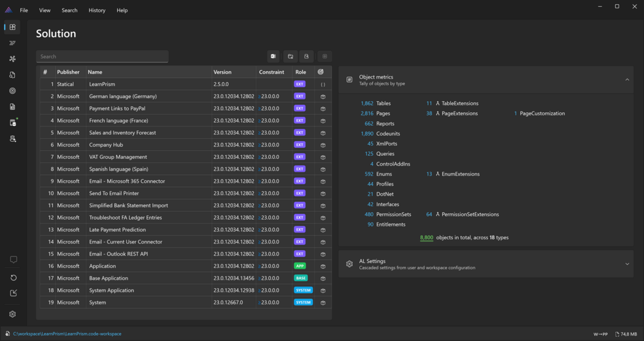This screenshot has height=341, width=644.
Task: Select System Application row
Action: (186, 291)
